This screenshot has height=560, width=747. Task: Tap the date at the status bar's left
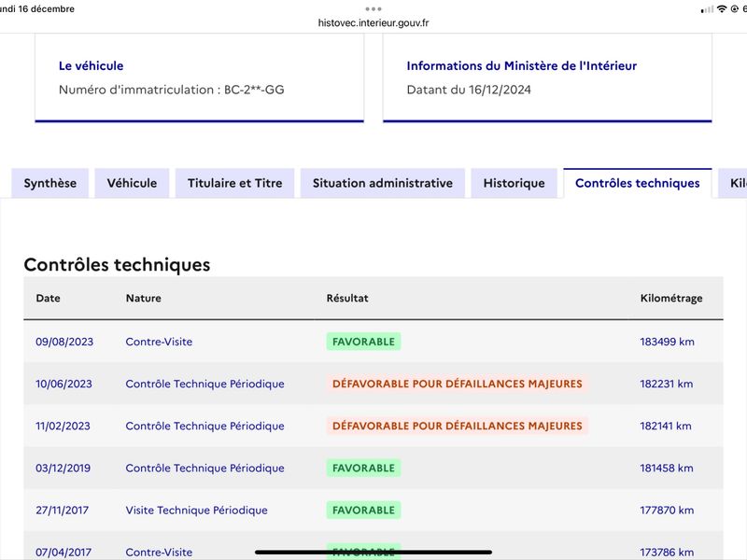point(37,9)
